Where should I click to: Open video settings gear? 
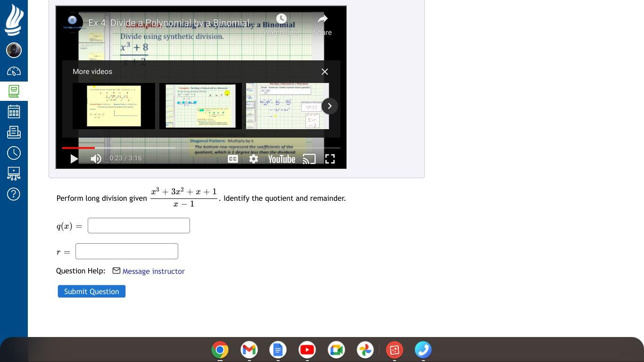[x=254, y=159]
